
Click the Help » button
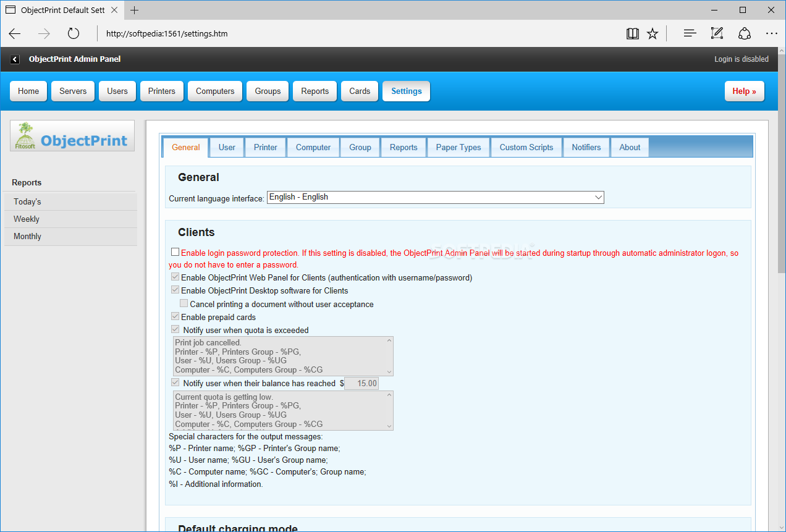(x=745, y=91)
